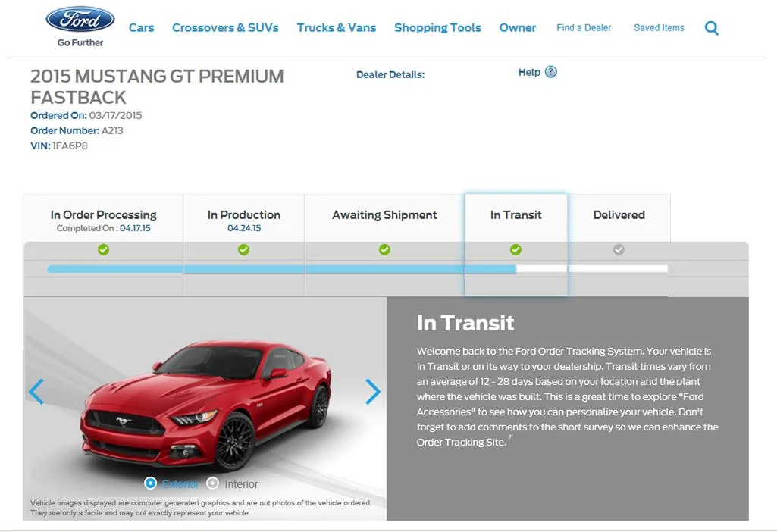Open the Owner menu
The image size is (777, 532).
(517, 28)
